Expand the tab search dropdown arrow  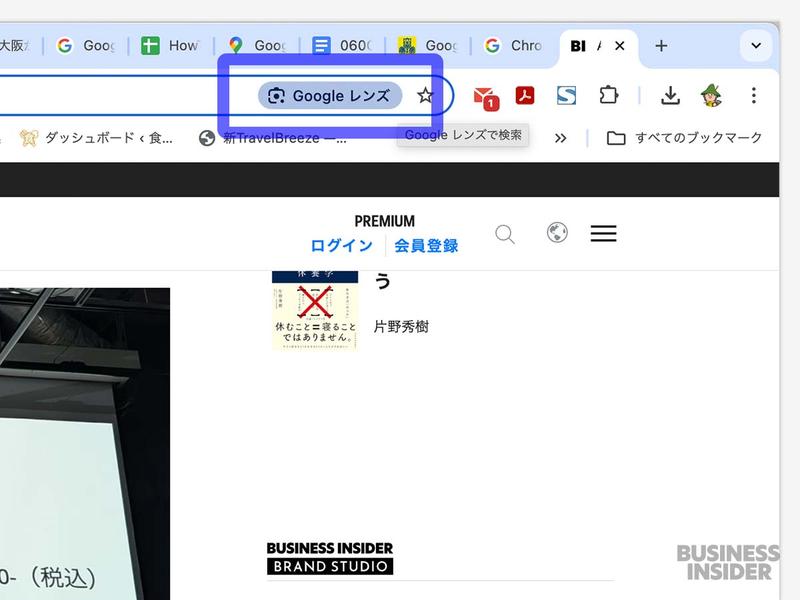tap(756, 46)
